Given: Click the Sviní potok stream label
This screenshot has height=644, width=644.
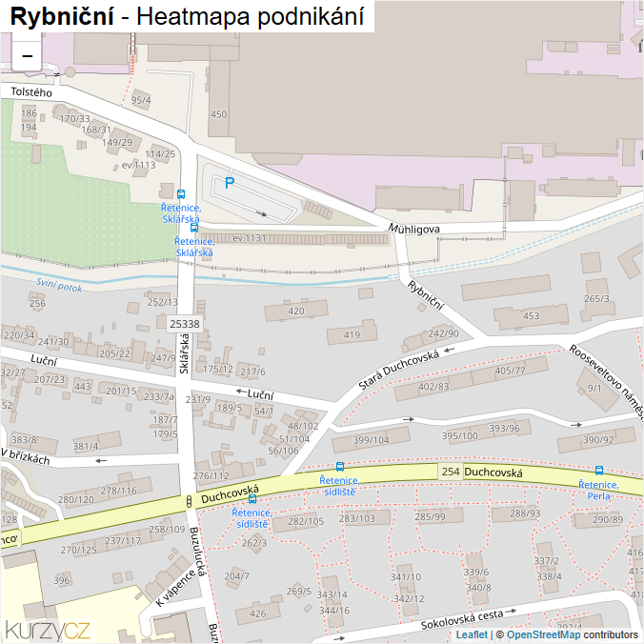Looking at the screenshot, I should 59,285.
